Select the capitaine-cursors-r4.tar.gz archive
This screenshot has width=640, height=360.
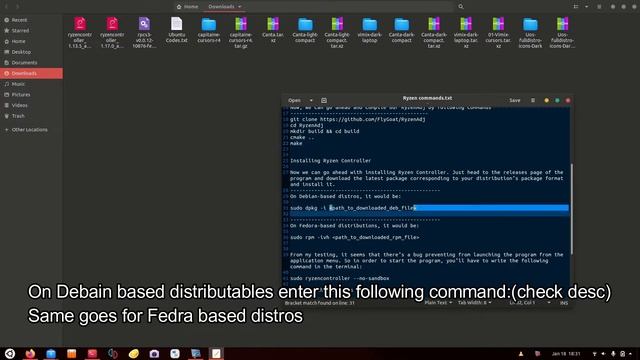pyautogui.click(x=241, y=33)
